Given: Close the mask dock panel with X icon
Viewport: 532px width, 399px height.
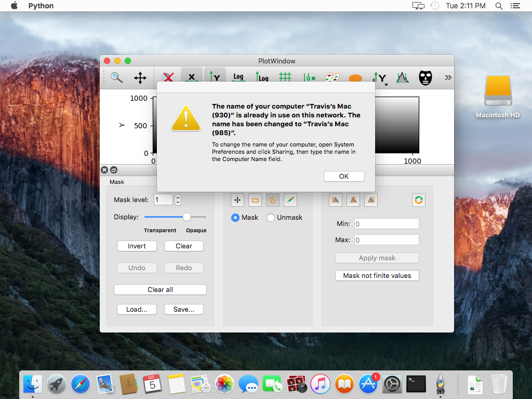Looking at the screenshot, I should (104, 170).
